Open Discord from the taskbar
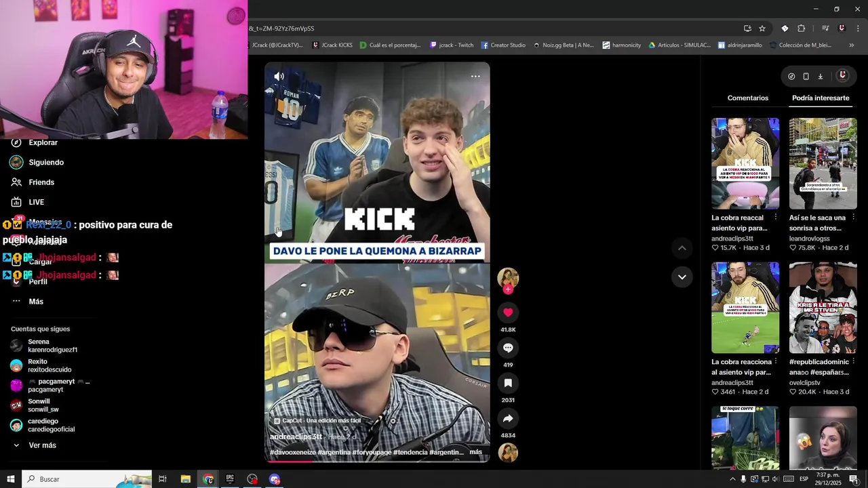The width and height of the screenshot is (868, 488). pyautogui.click(x=275, y=479)
